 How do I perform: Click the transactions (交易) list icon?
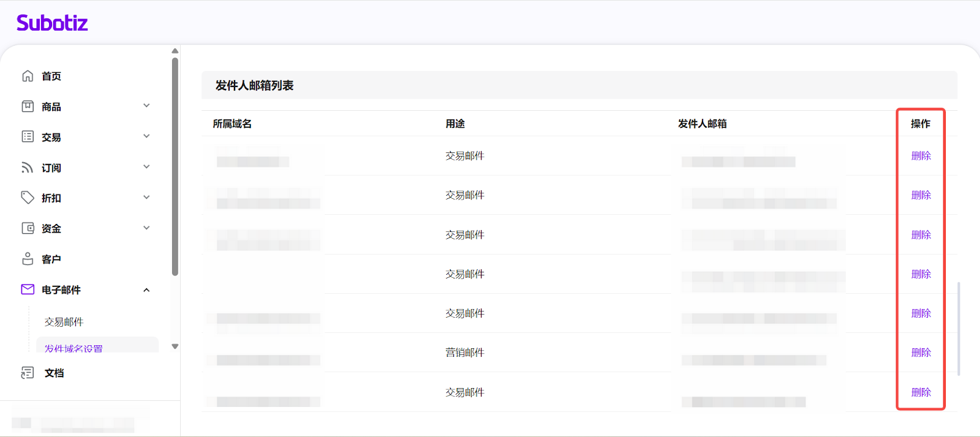(x=28, y=136)
